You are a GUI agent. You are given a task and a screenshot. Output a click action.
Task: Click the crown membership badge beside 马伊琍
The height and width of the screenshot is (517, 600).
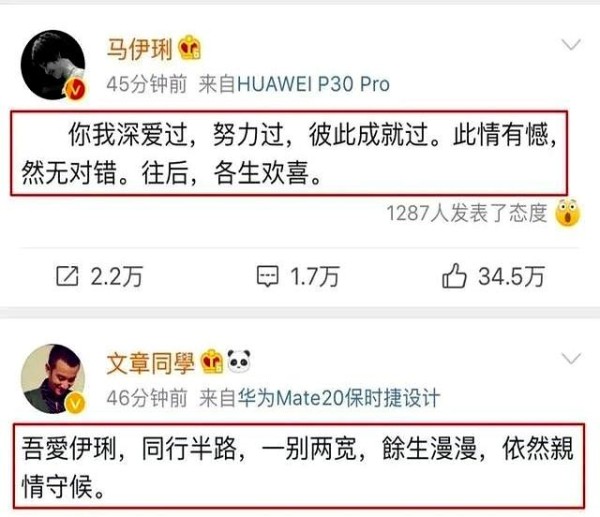tap(191, 47)
